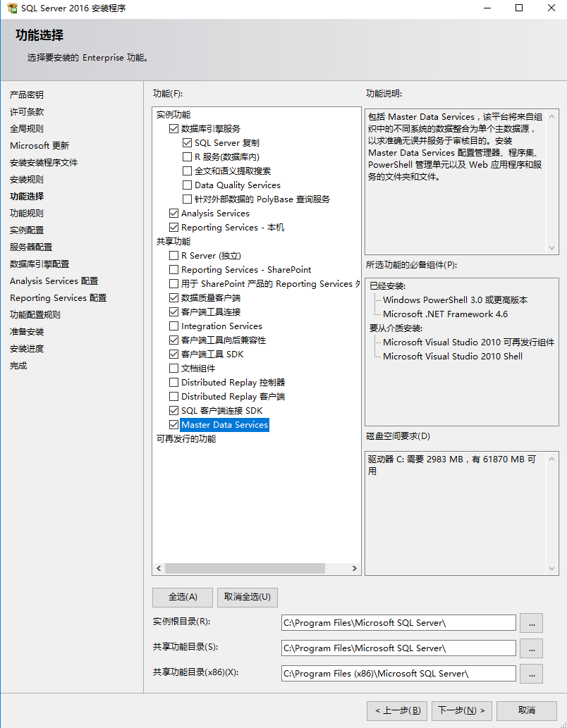The width and height of the screenshot is (567, 728).
Task: Open Reporting Services 配置 sidebar step
Action: (x=58, y=298)
